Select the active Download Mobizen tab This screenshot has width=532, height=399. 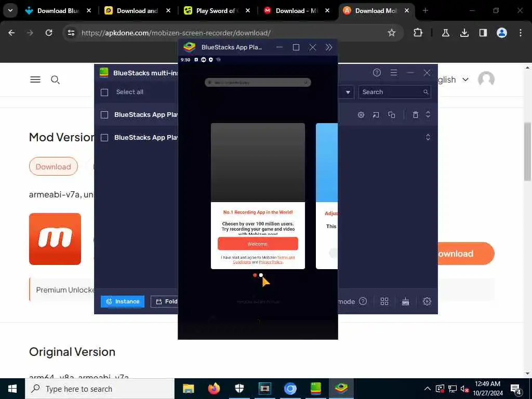[376, 10]
